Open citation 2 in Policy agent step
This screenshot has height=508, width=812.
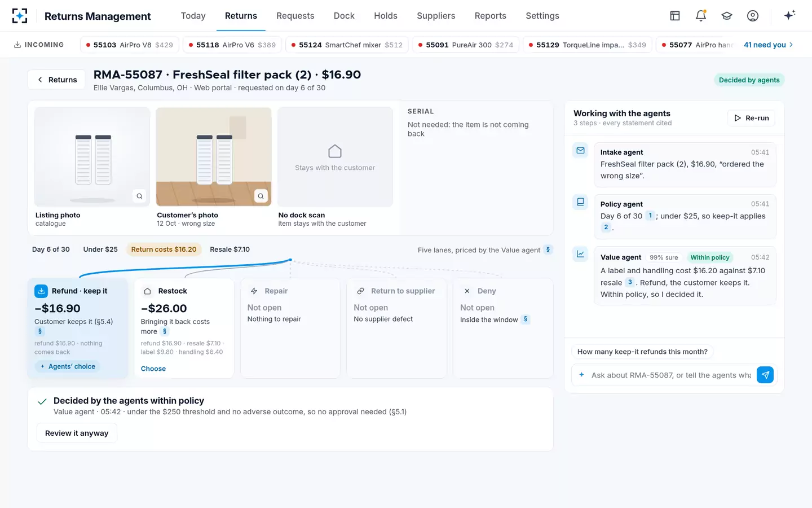click(x=606, y=227)
